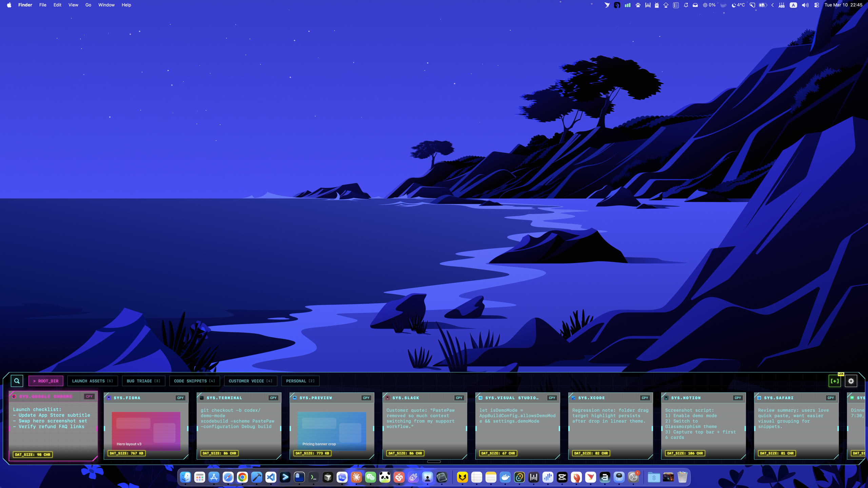Click the Xcode hammer icon on SYS.XCODE card
This screenshot has height=488, width=868.
573,398
